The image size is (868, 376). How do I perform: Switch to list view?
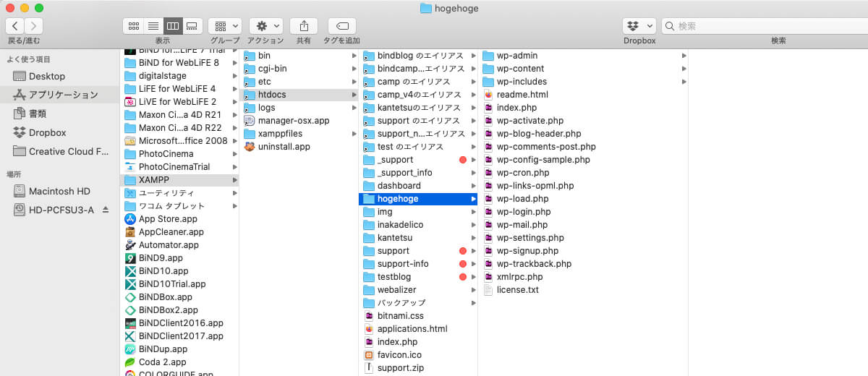tap(153, 26)
